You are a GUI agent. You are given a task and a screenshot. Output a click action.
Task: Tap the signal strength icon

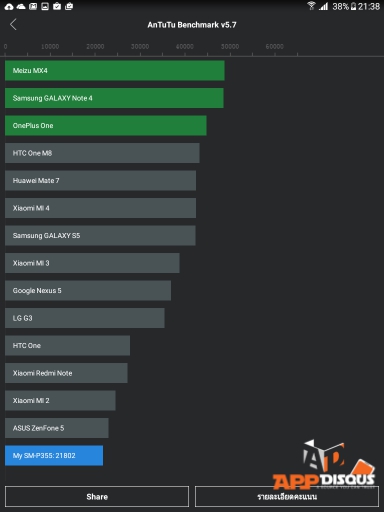323,6
